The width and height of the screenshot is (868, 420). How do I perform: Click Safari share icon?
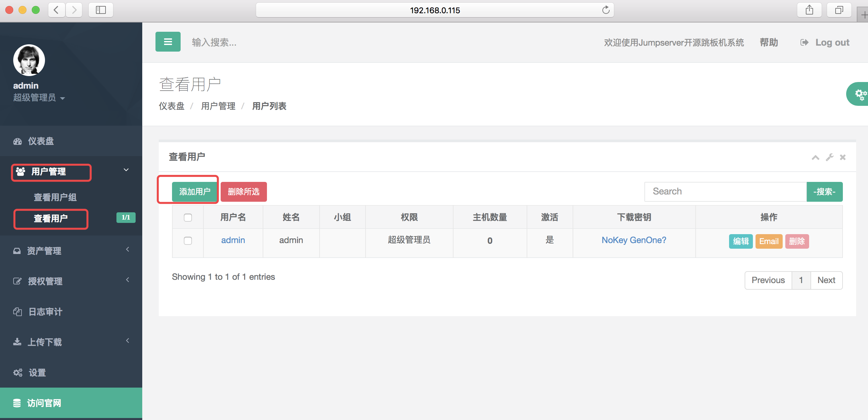click(809, 10)
